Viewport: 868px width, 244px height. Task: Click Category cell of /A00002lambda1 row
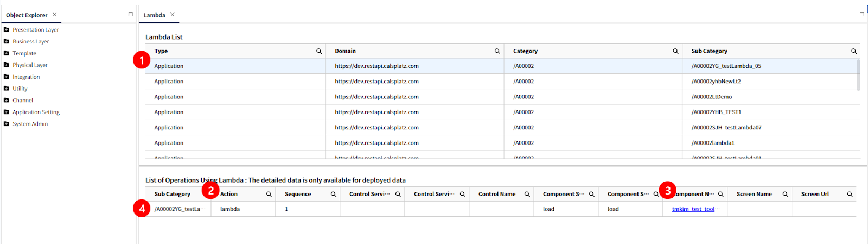pos(593,143)
